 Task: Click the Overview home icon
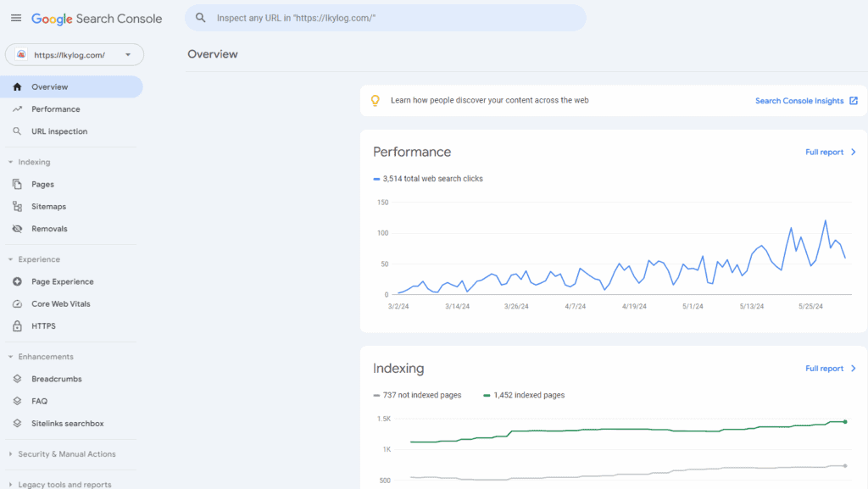click(17, 86)
